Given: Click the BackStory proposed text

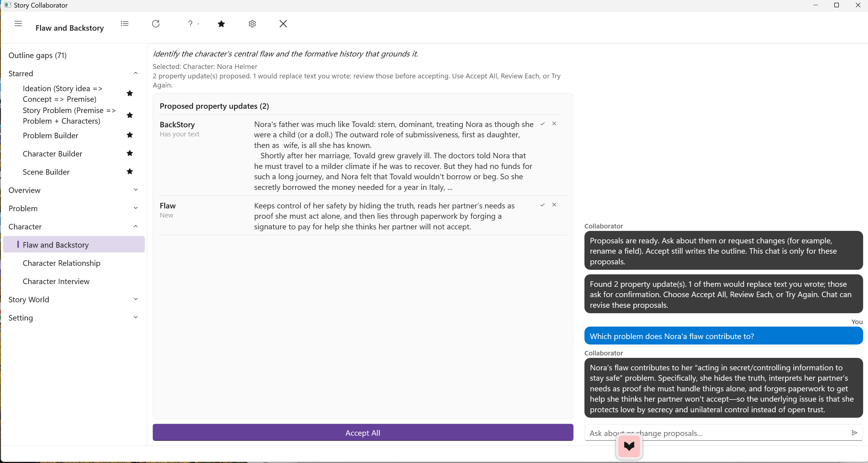Looking at the screenshot, I should pos(394,156).
